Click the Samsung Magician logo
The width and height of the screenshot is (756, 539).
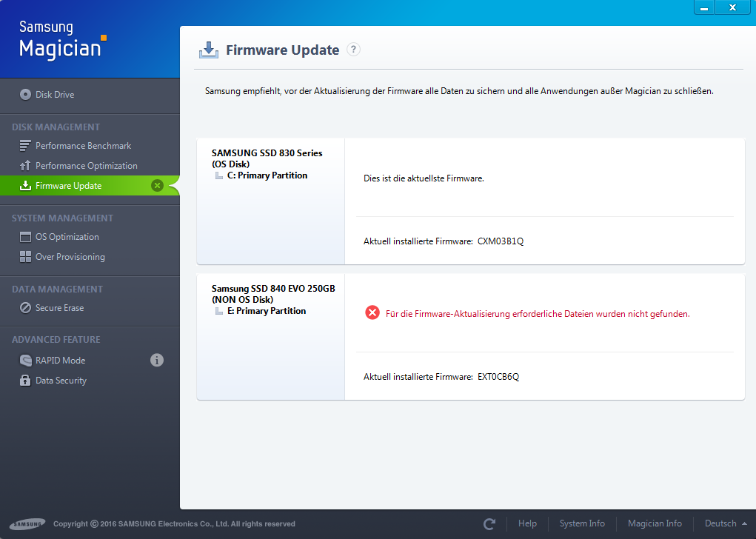point(63,41)
